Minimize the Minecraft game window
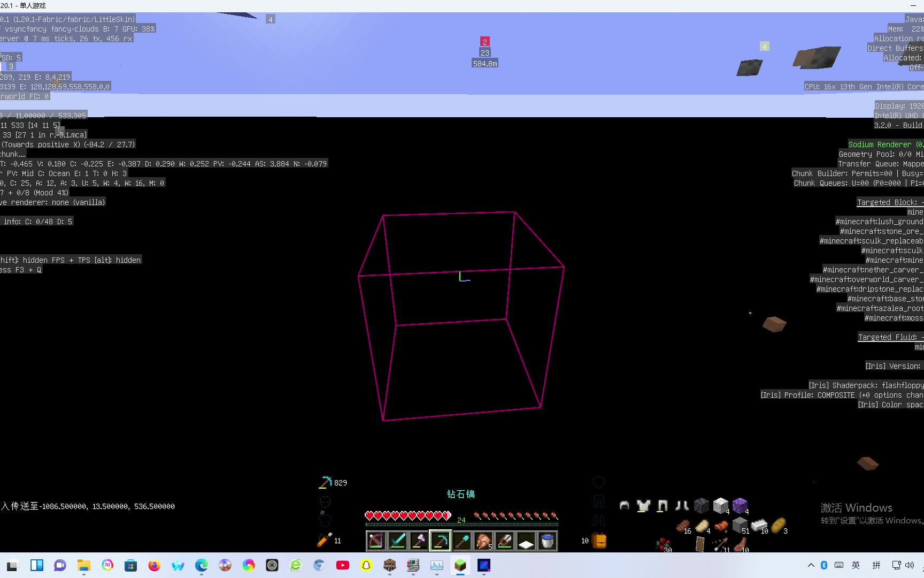Image resolution: width=924 pixels, height=578 pixels. pos(913,5)
